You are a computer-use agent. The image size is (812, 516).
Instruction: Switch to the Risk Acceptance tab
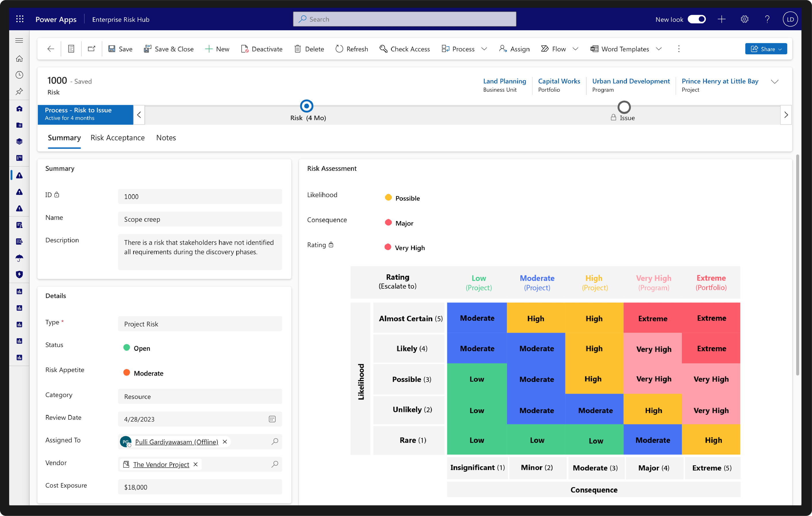point(117,138)
